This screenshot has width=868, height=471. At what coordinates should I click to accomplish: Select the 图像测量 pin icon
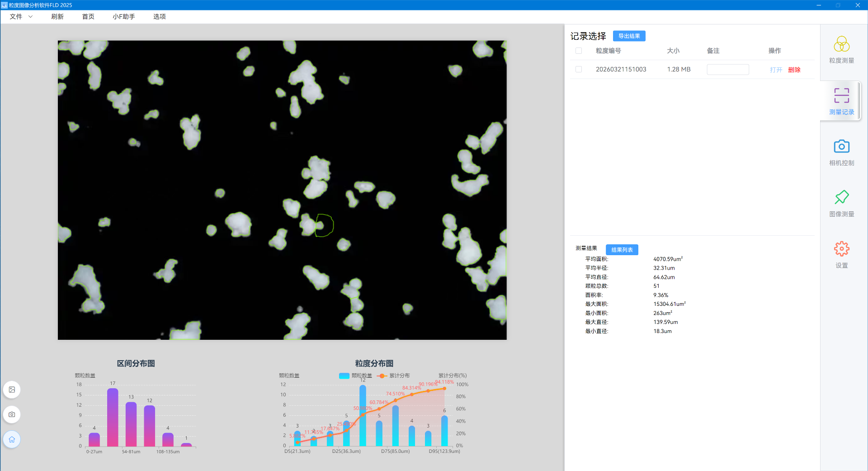click(841, 197)
